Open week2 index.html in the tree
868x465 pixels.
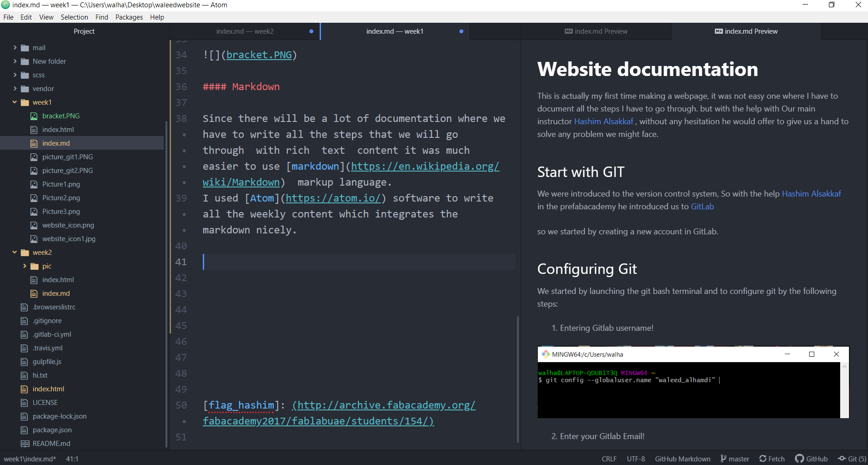point(58,280)
